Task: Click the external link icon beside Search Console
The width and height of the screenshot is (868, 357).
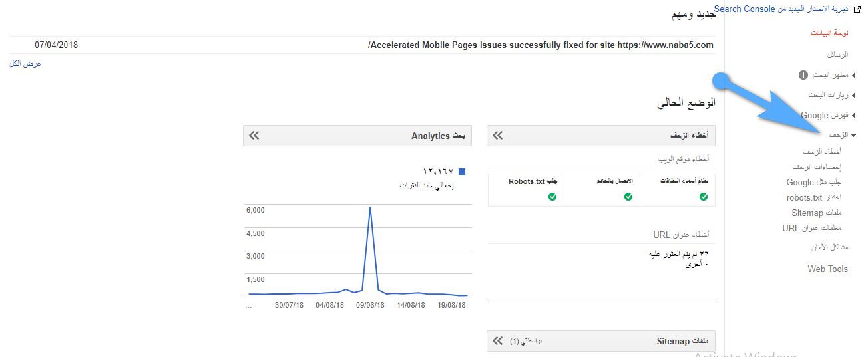Action: pos(857,9)
